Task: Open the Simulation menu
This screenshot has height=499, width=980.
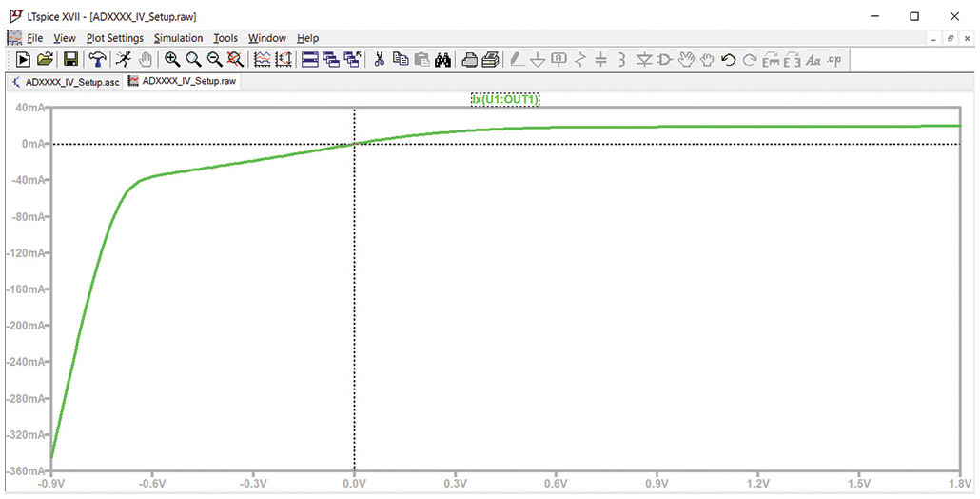Action: click(x=178, y=38)
